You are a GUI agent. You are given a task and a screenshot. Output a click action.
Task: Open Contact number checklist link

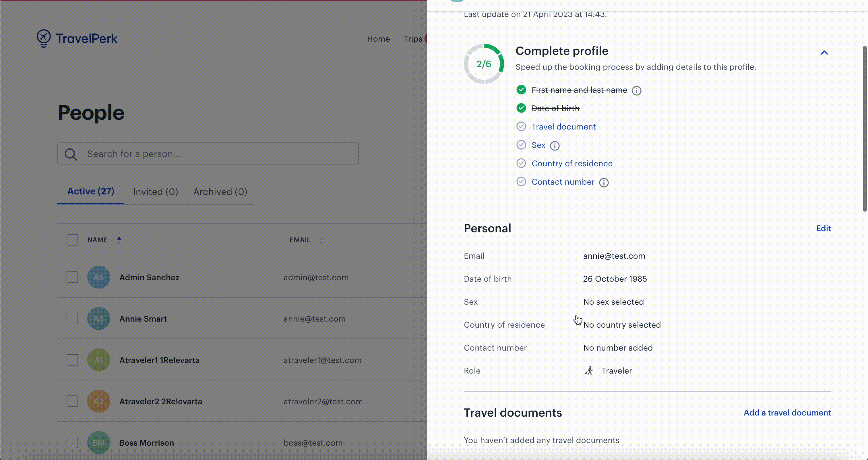pos(563,182)
